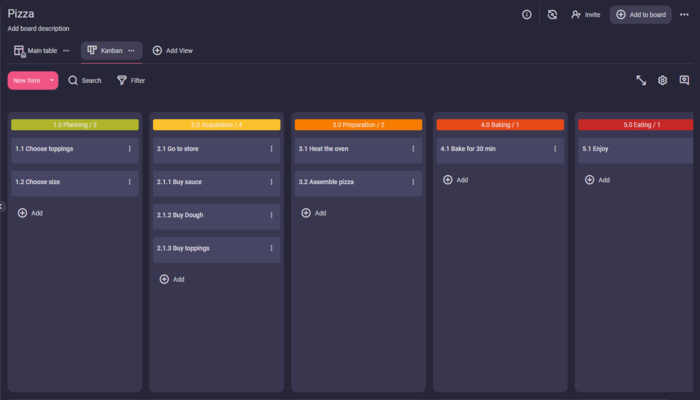Click Add board description text

point(38,29)
